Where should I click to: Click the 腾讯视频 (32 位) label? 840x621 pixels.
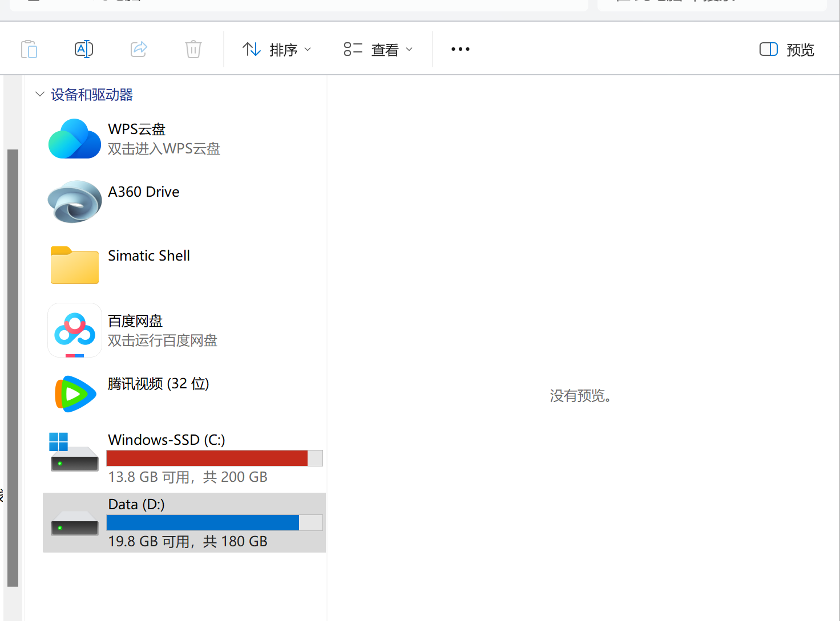(x=159, y=384)
